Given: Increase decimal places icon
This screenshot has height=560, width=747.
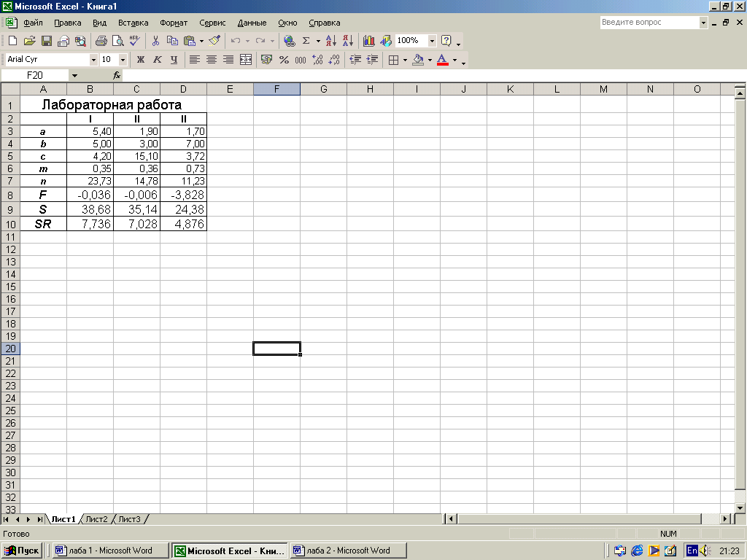Looking at the screenshot, I should 317,60.
